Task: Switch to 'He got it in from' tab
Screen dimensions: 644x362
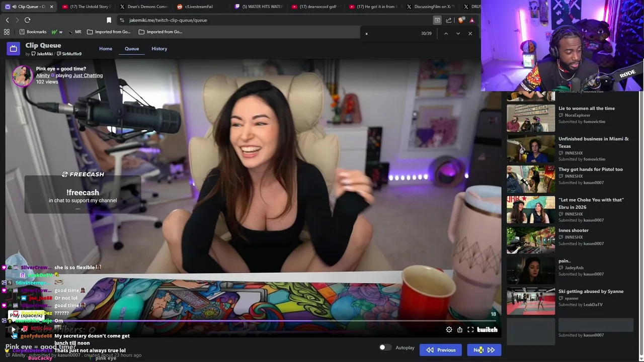Action: click(x=373, y=7)
